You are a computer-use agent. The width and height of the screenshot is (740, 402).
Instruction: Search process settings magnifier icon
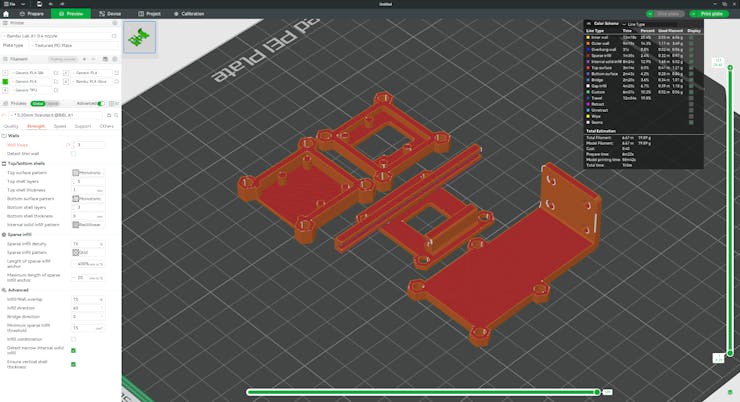click(116, 115)
